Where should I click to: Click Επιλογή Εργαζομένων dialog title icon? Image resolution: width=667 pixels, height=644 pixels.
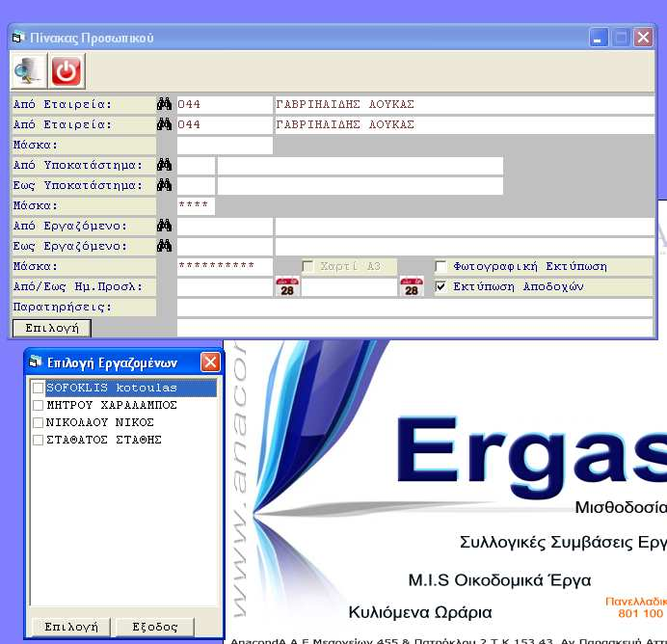(x=35, y=362)
